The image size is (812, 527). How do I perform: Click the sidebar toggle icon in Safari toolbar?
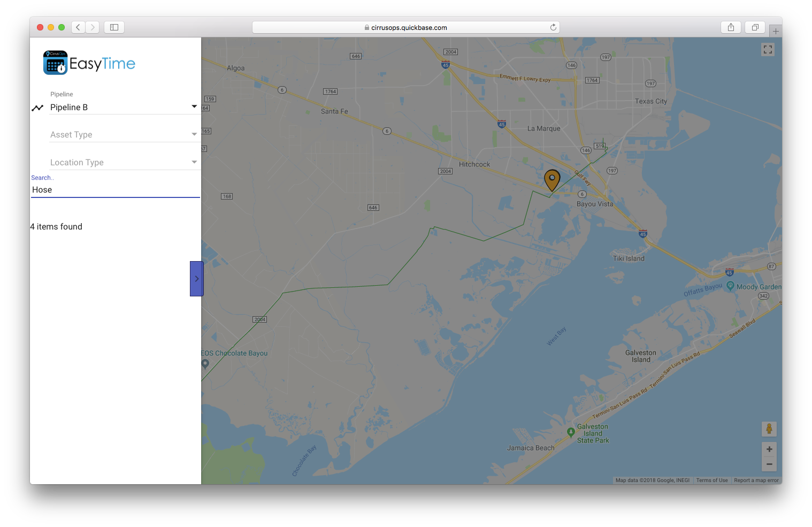coord(114,27)
